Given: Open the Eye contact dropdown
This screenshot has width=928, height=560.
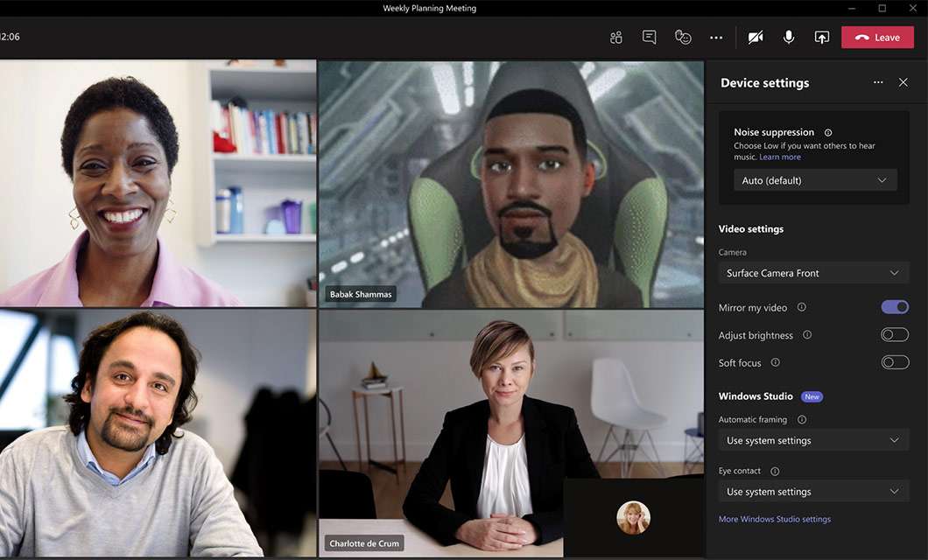Looking at the screenshot, I should coord(813,492).
